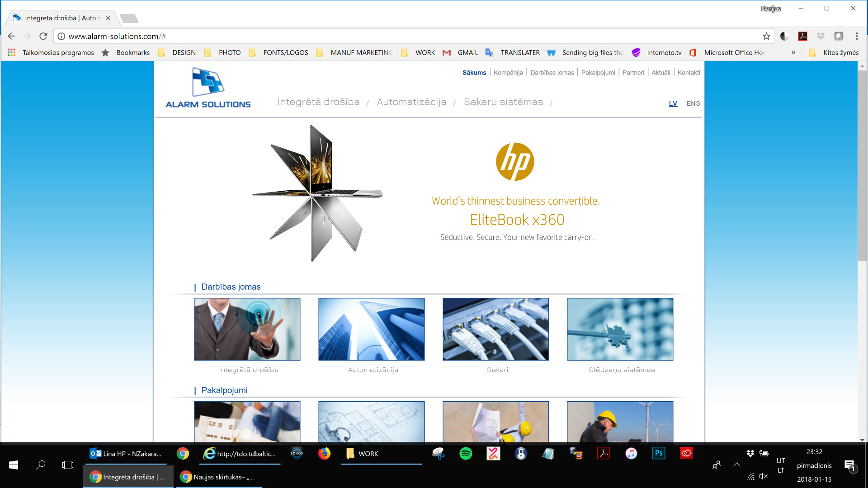Open the Automatizācija heading link
This screenshot has height=488, width=868.
(411, 102)
